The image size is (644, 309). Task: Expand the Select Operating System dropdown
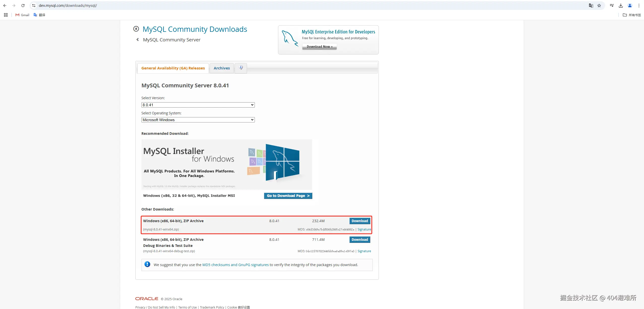click(x=198, y=120)
